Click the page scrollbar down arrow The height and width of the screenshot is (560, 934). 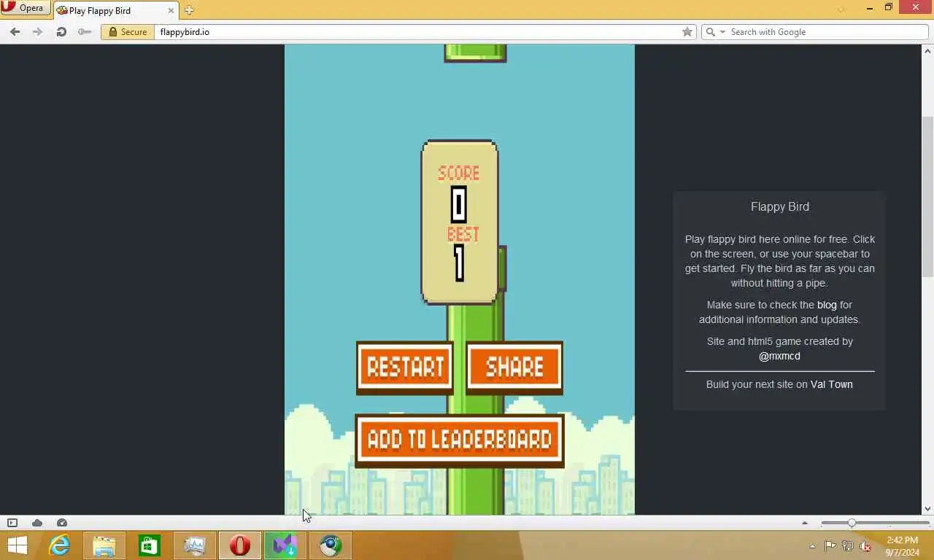click(928, 509)
